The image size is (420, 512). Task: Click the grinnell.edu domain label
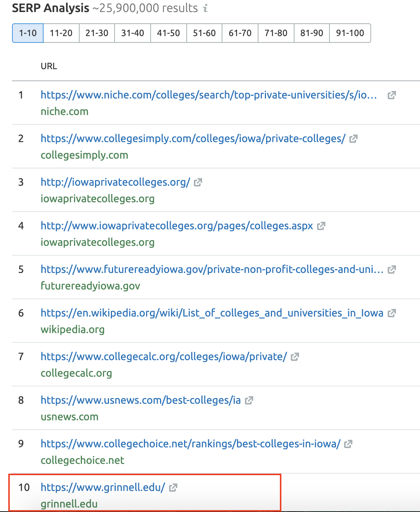pos(69,504)
